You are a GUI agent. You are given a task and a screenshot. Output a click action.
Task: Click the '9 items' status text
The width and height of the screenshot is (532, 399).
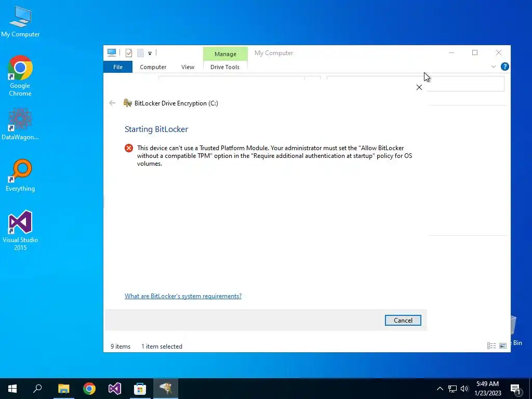coord(121,347)
